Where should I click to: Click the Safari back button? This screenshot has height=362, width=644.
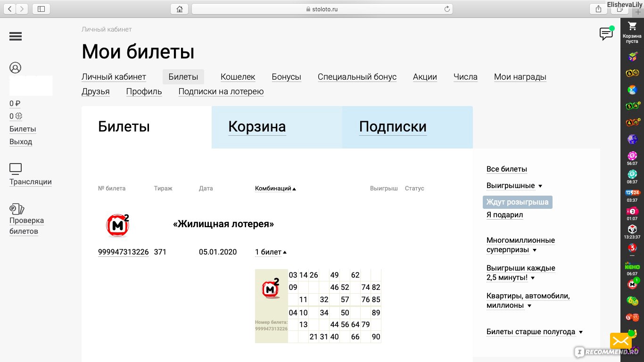[9, 9]
